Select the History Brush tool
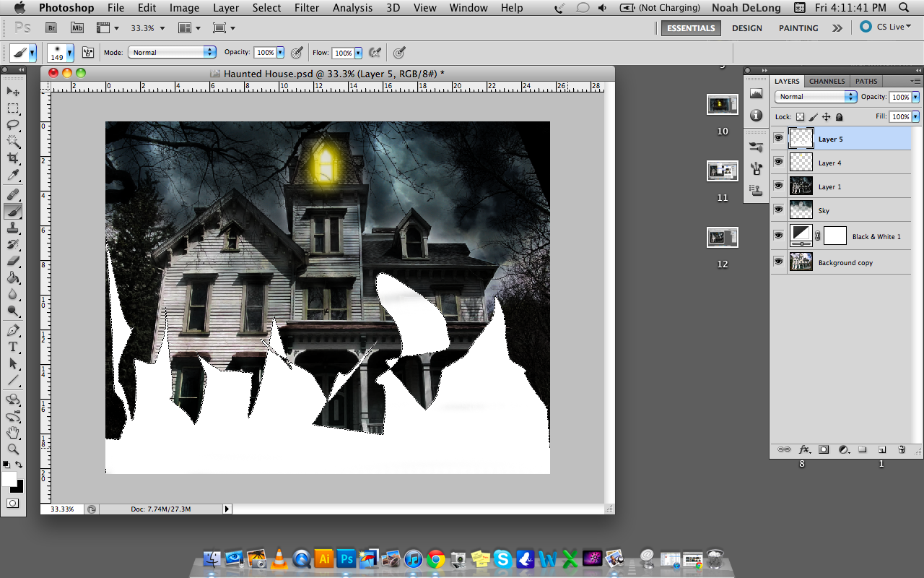 tap(13, 244)
